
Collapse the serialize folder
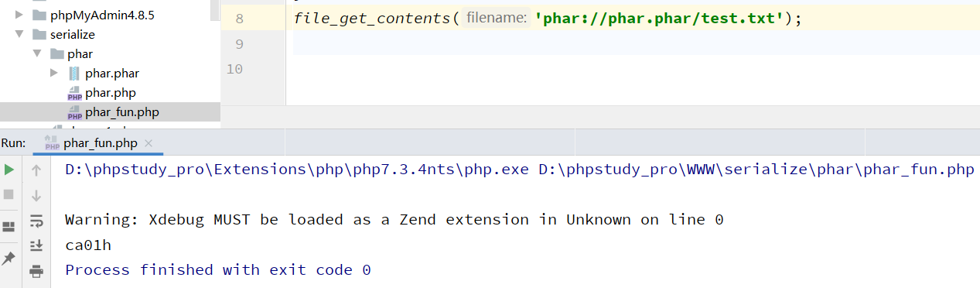tap(19, 34)
